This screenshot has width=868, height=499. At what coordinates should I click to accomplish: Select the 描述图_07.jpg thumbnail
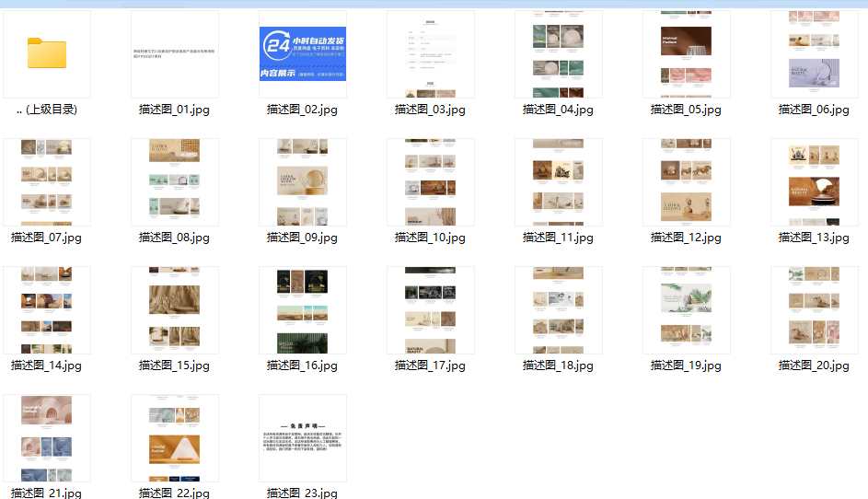[47, 182]
